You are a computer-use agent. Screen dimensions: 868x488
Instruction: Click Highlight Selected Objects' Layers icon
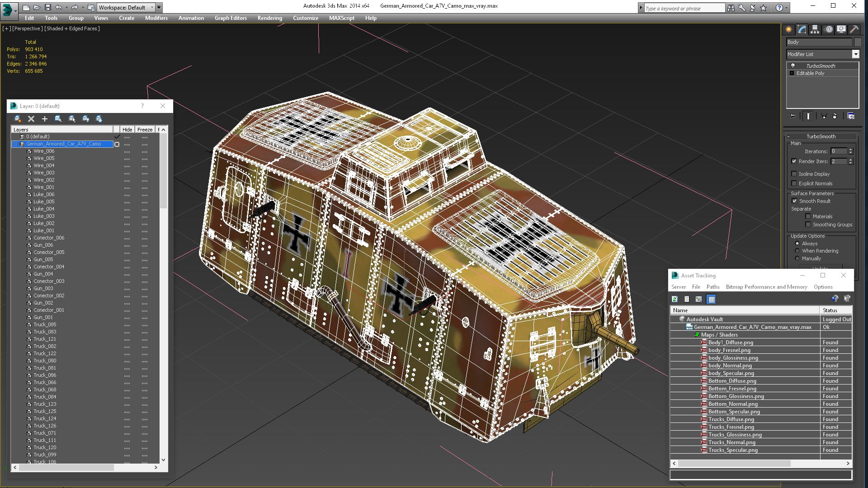coord(72,119)
